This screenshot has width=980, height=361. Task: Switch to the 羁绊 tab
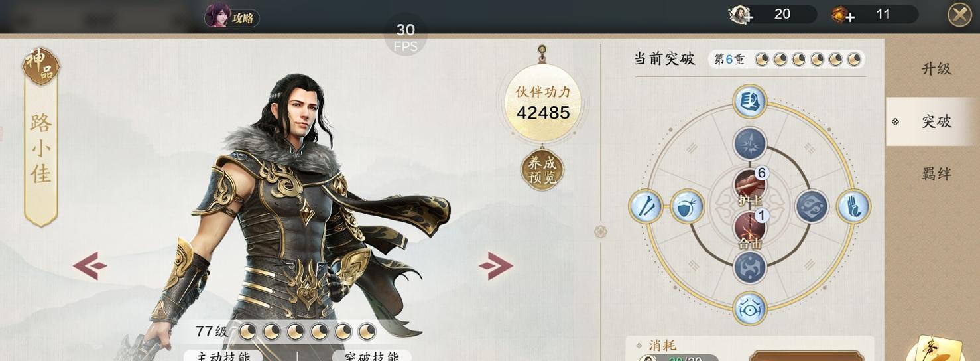[x=936, y=174]
